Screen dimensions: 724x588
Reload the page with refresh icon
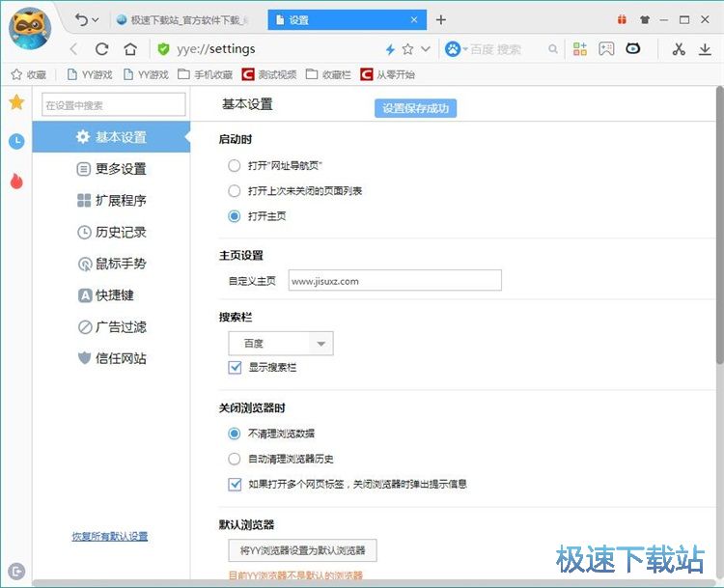[x=101, y=49]
